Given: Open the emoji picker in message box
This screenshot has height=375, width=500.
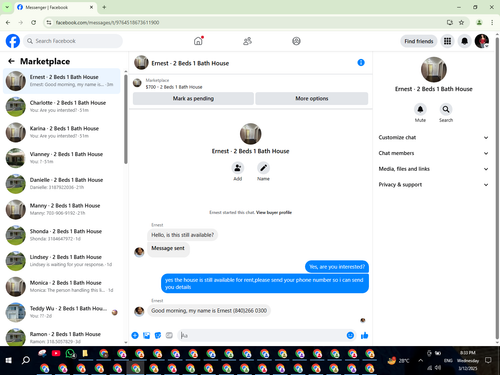Looking at the screenshot, I should 350,335.
